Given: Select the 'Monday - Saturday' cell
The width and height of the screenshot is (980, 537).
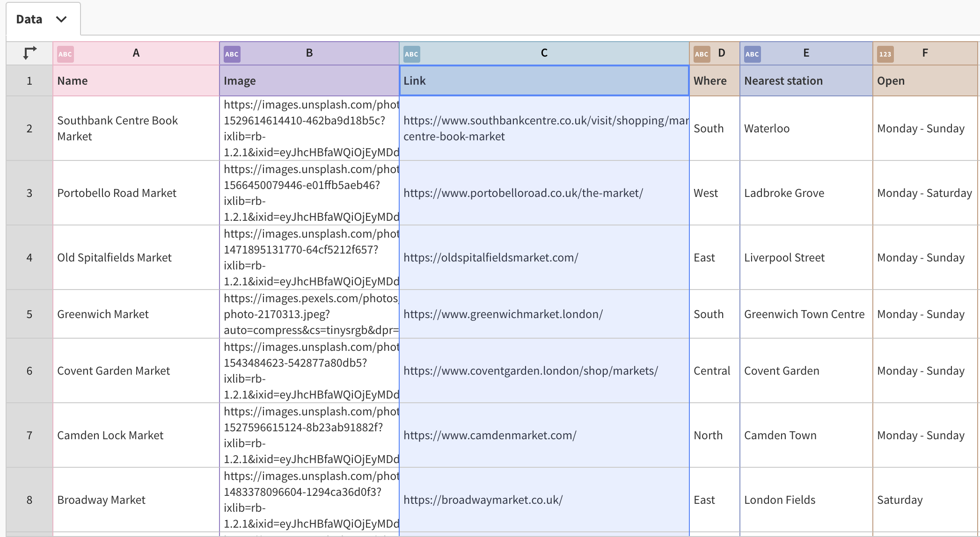Looking at the screenshot, I should pos(925,193).
